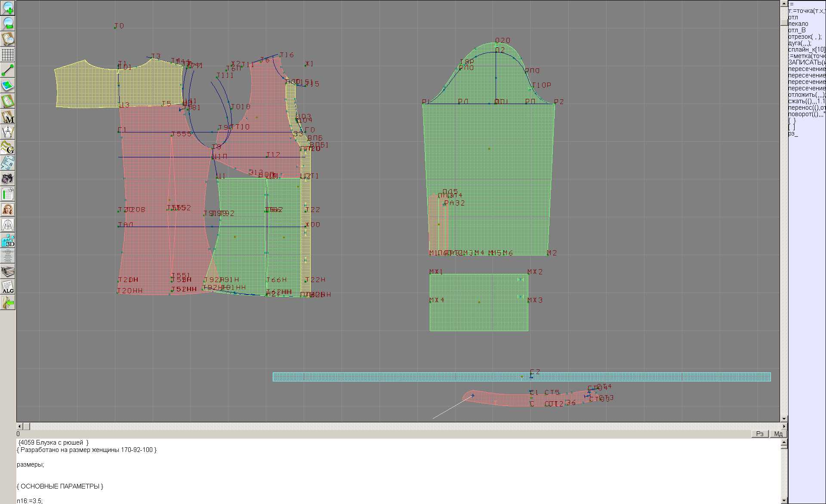Viewport: 826px width, 504px height.
Task: Open the 3D view icon
Action: [8, 240]
